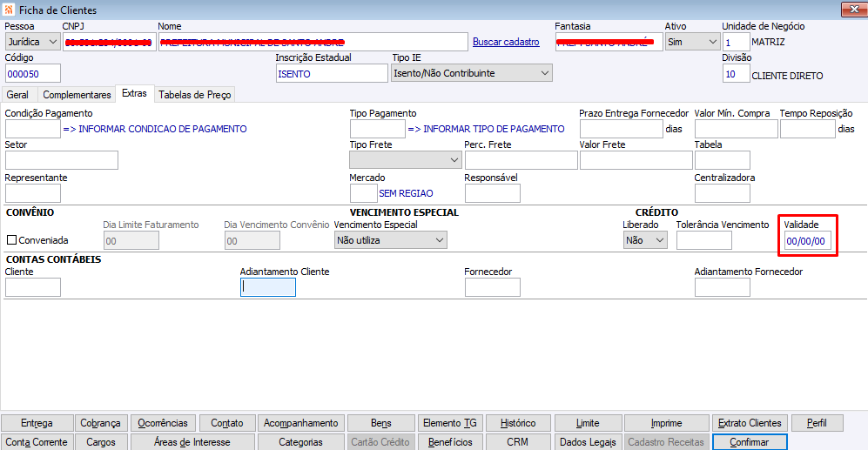Click the Nome input field

tap(313, 42)
